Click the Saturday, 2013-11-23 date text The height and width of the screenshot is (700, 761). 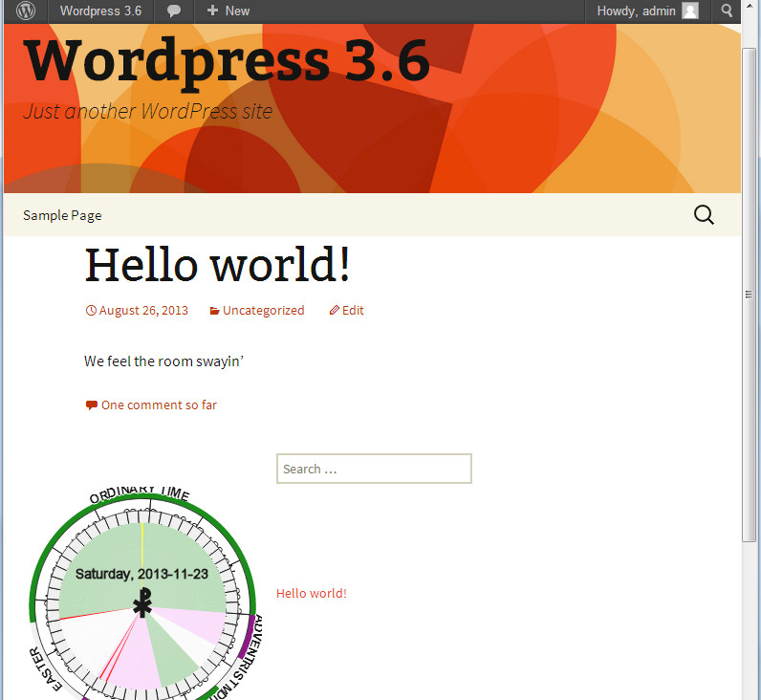pos(141,574)
